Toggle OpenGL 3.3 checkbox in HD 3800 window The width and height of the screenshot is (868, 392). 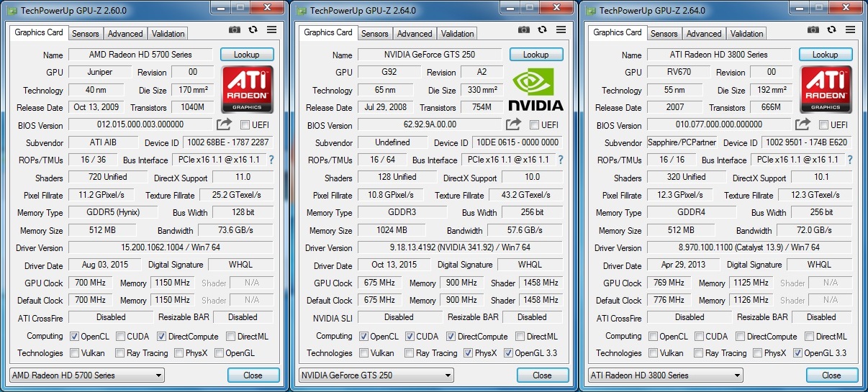[x=797, y=353]
